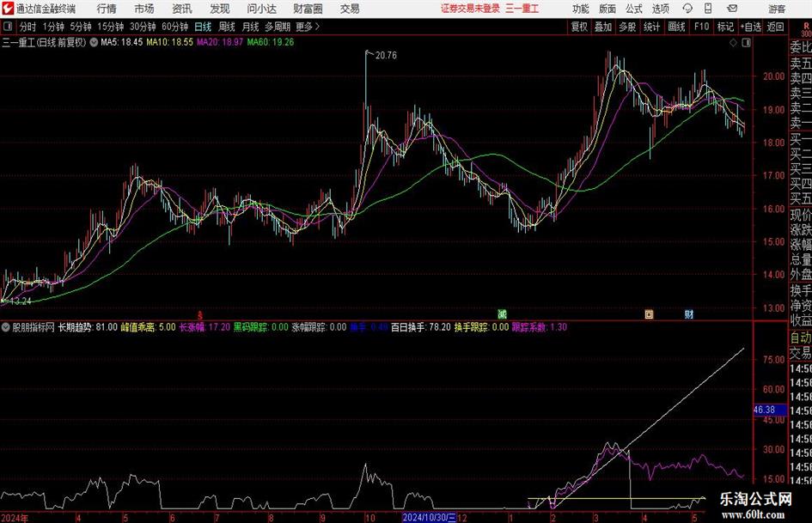
Task: Click the 峰值乖离: 5.00 value
Action: (x=148, y=327)
